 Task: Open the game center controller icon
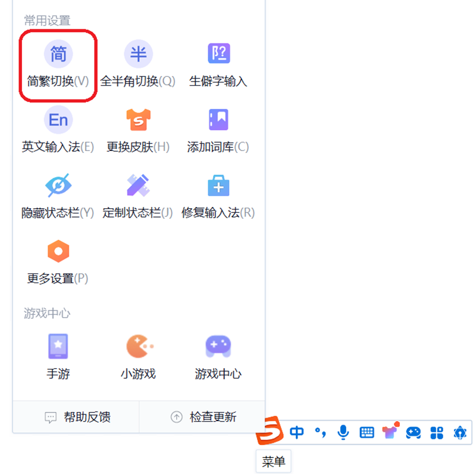pos(413,433)
